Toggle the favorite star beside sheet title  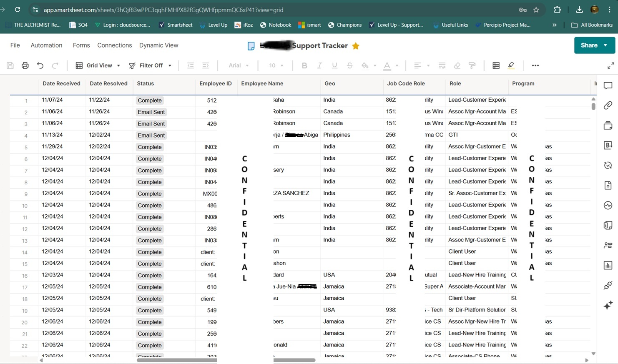tap(356, 46)
